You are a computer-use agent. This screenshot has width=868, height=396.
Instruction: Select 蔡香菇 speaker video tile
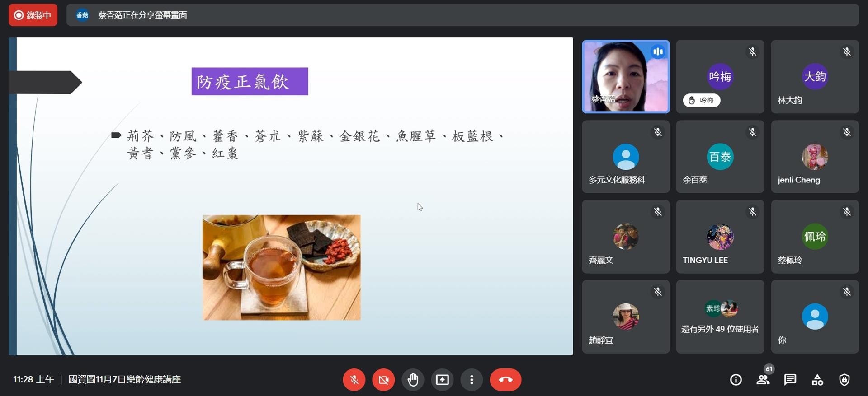[x=626, y=76]
